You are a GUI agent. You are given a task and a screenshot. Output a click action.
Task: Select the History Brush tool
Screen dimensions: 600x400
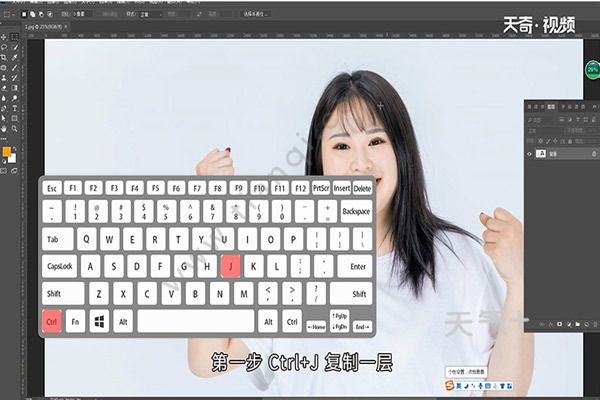15,78
